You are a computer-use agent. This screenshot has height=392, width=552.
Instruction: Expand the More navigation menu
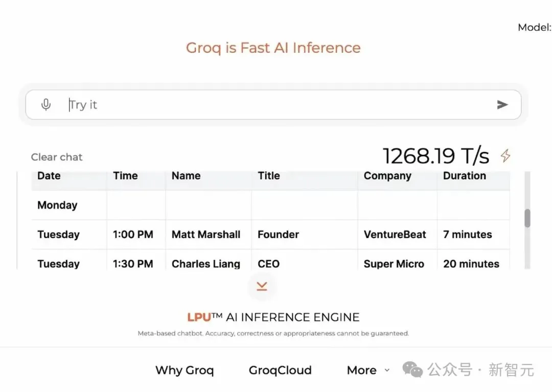coord(362,370)
